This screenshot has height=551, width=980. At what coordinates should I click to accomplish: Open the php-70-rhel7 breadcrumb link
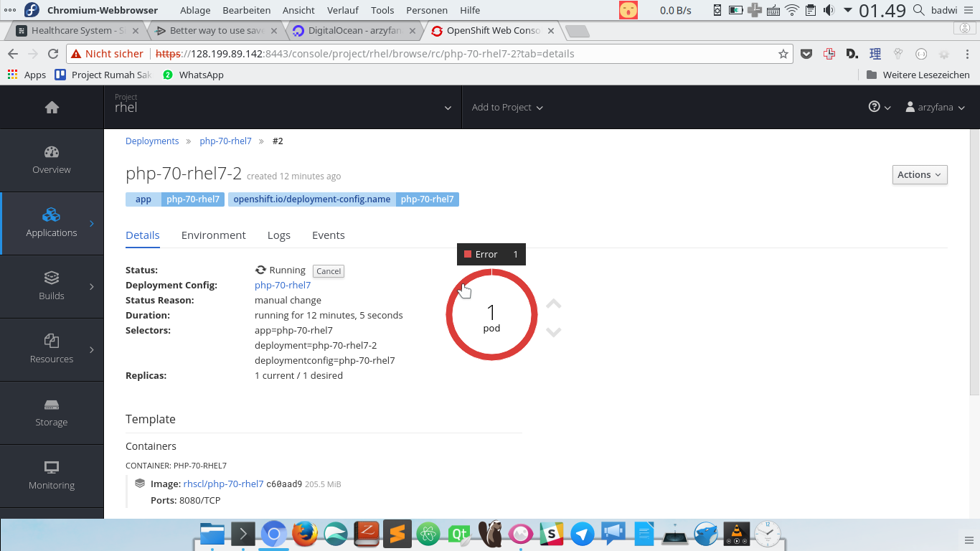pyautogui.click(x=225, y=141)
